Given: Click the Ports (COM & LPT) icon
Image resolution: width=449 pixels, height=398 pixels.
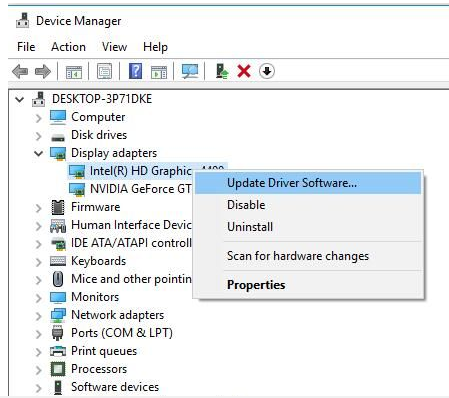Looking at the screenshot, I should (58, 333).
